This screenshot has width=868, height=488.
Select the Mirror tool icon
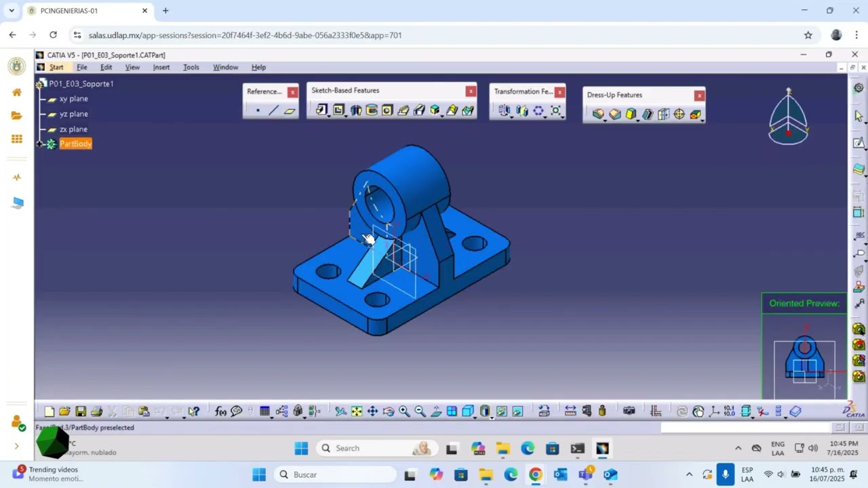[521, 110]
